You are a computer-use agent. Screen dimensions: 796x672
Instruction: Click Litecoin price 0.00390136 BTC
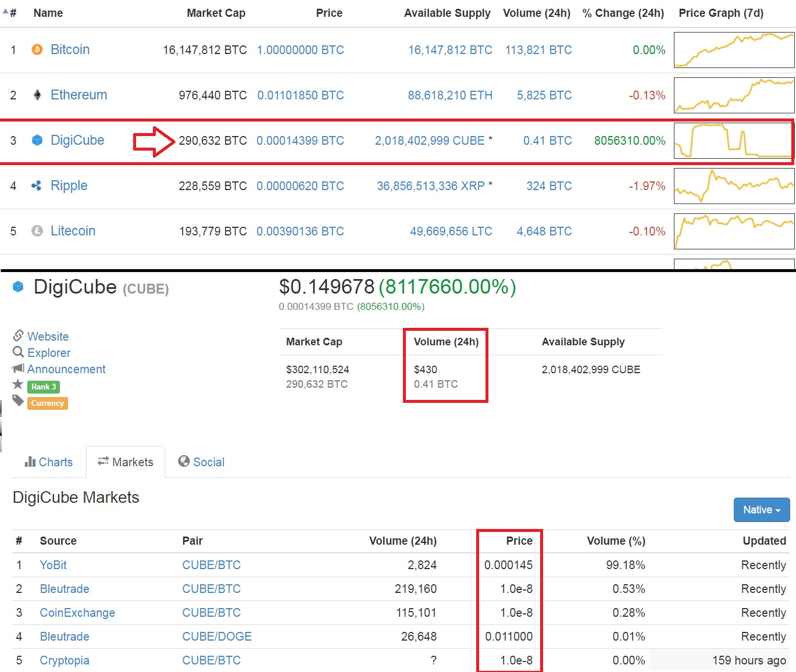[300, 231]
